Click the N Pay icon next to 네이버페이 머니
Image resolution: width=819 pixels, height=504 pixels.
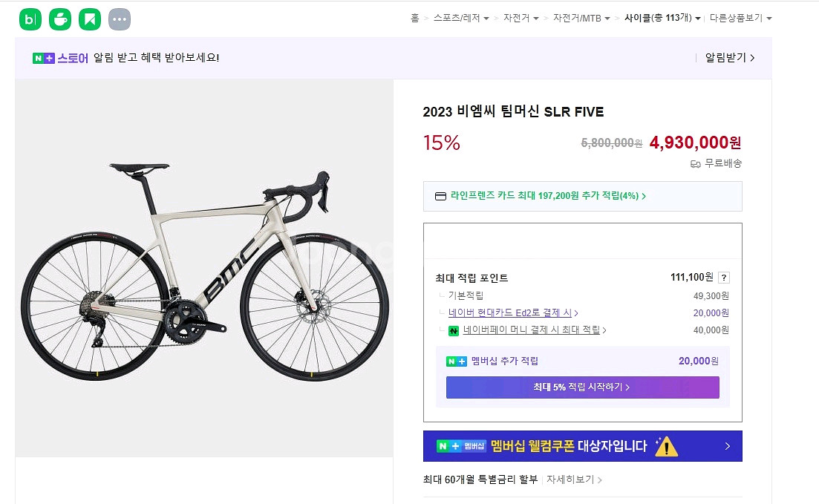(453, 330)
